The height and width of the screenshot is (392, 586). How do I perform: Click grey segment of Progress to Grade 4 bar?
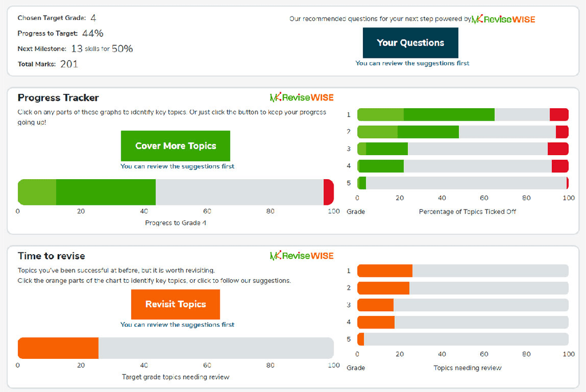coord(239,192)
